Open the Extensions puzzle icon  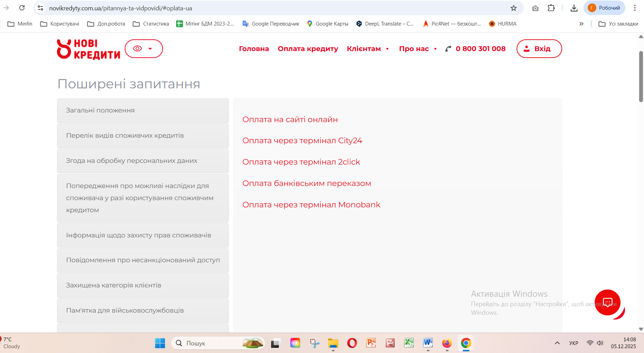551,8
